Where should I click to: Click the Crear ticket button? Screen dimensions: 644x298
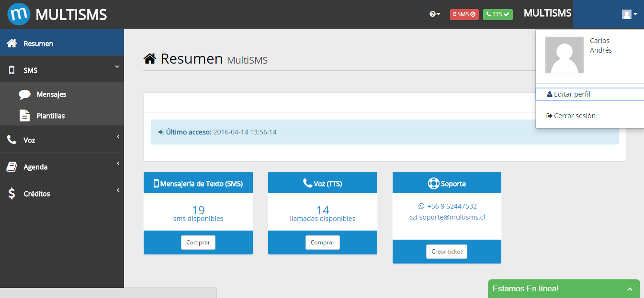coord(447,252)
